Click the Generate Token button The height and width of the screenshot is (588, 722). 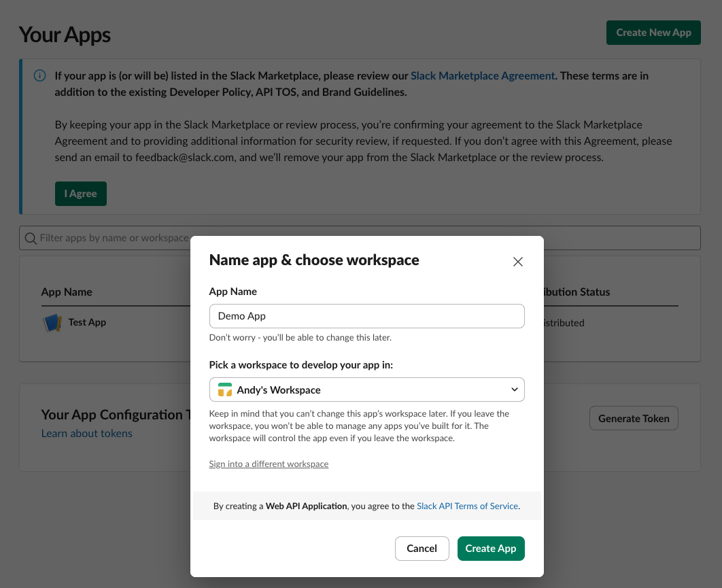coord(633,419)
